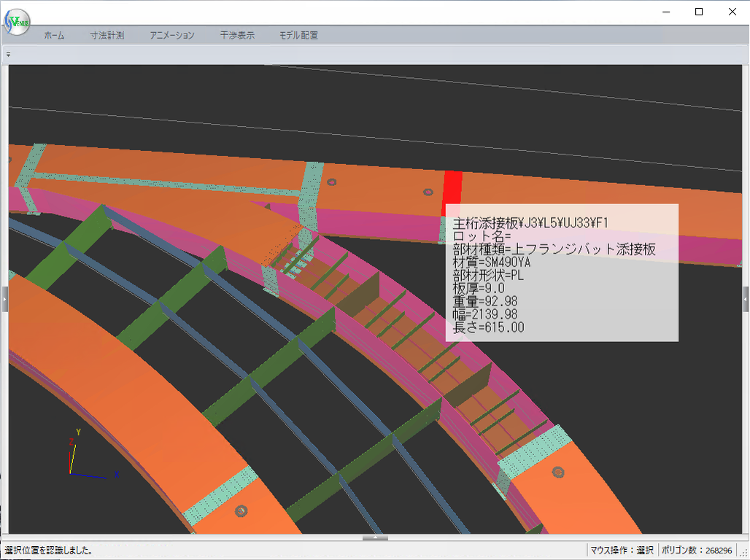The width and height of the screenshot is (750, 560).
Task: Open the アニメーション tab
Action: pyautogui.click(x=172, y=35)
